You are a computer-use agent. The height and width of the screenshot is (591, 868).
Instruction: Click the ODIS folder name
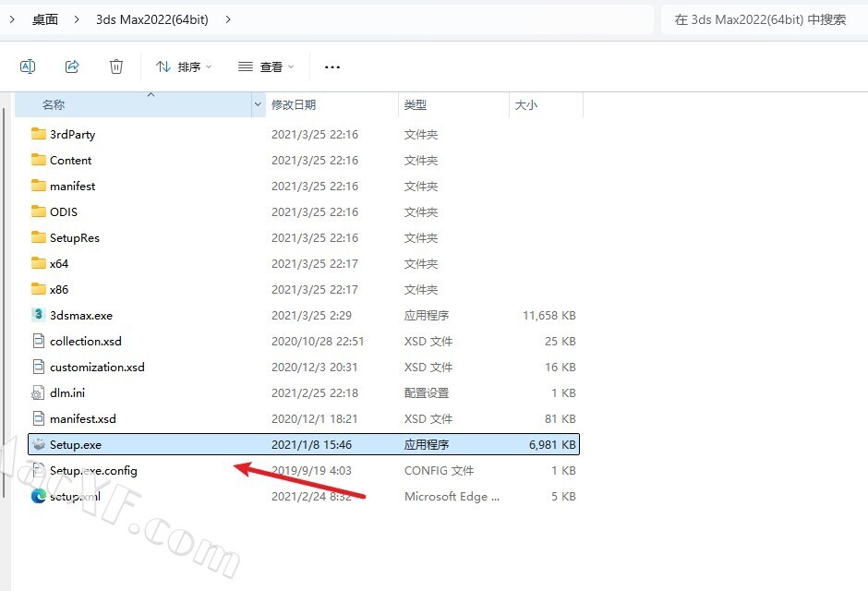click(64, 212)
